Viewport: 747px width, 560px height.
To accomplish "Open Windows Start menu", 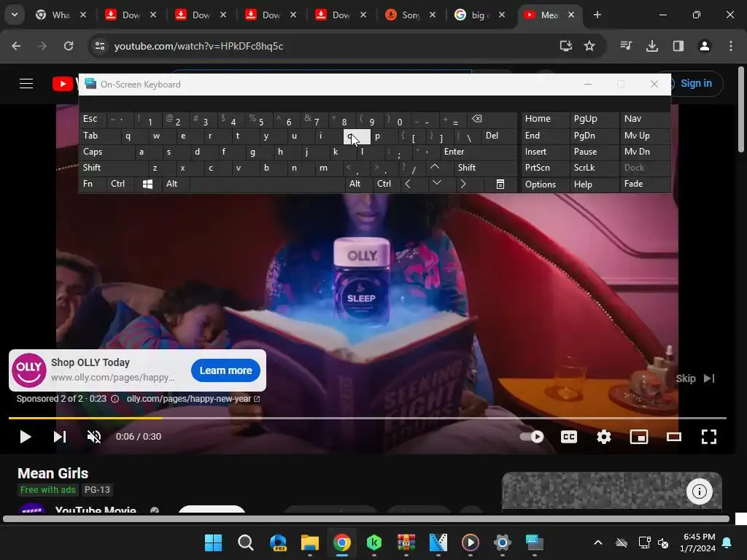I will (213, 542).
